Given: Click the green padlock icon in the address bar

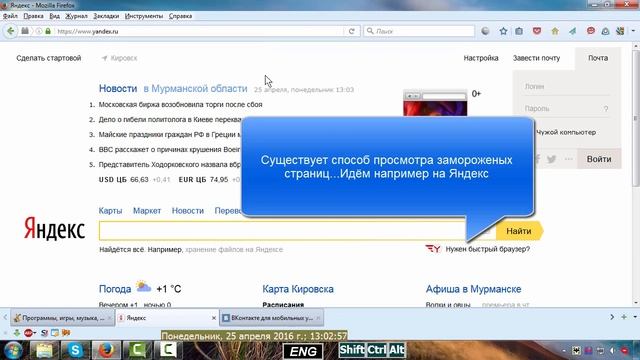Looking at the screenshot, I should click(48, 31).
